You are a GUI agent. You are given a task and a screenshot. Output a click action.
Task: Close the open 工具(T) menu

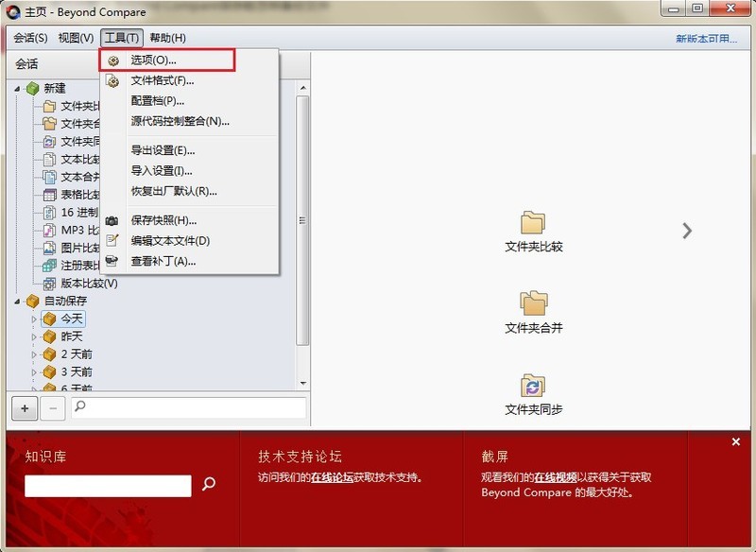pos(122,38)
